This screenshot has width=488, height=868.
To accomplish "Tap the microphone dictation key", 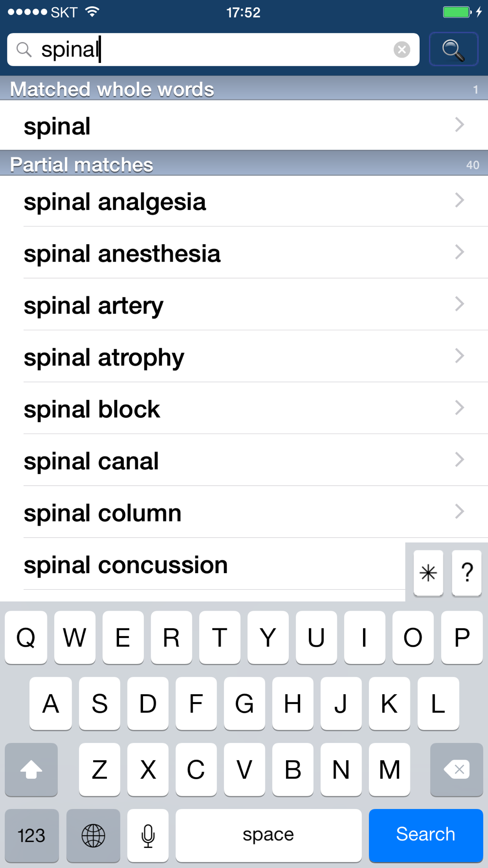I will coord(148,835).
